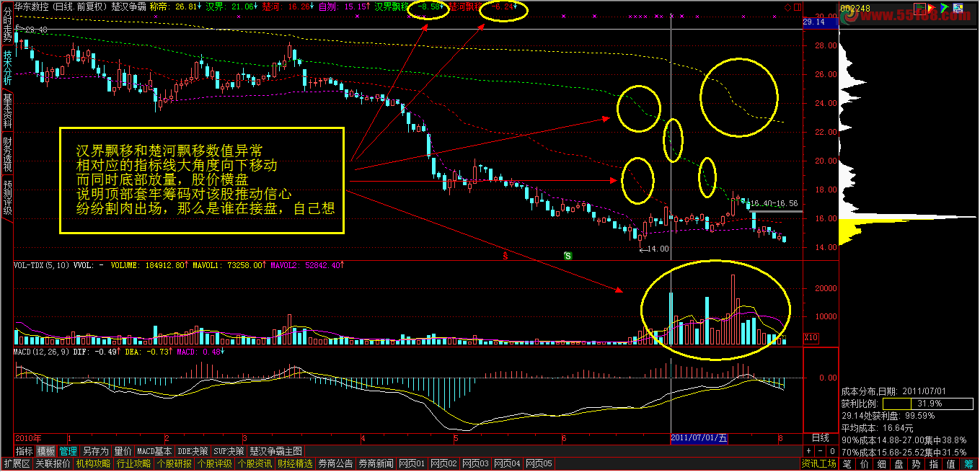Viewport: 980px width, 472px height.
Task: Open the 财经精选 tab
Action: [296, 464]
